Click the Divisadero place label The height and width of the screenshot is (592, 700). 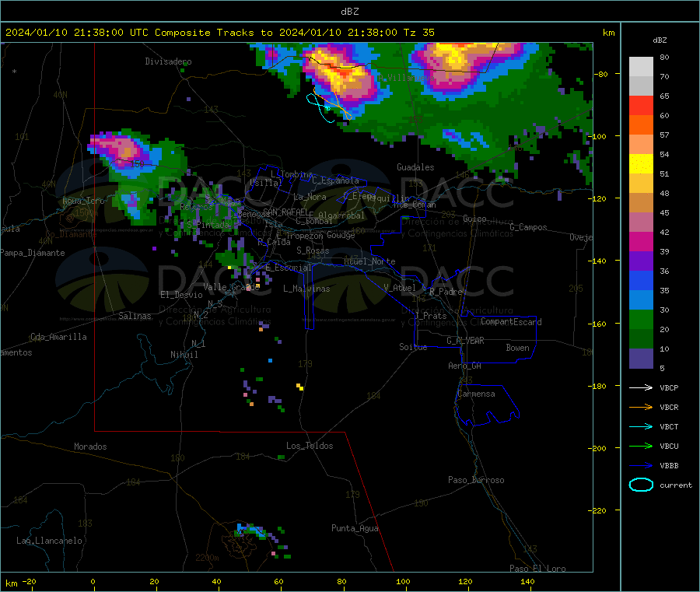click(168, 61)
